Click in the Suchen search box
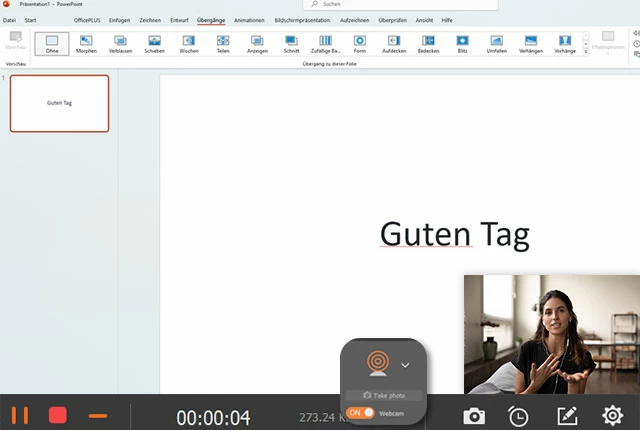Image resolution: width=640 pixels, height=430 pixels. click(x=400, y=4)
